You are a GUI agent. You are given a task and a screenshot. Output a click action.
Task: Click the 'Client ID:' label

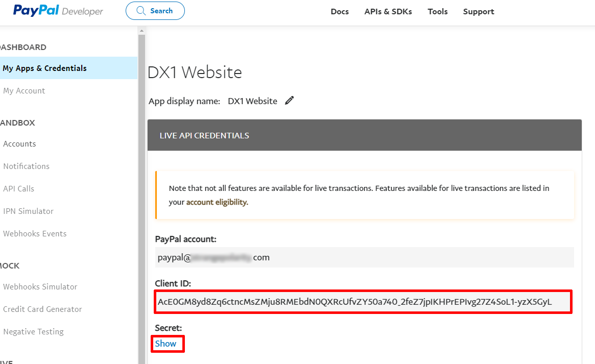click(173, 284)
